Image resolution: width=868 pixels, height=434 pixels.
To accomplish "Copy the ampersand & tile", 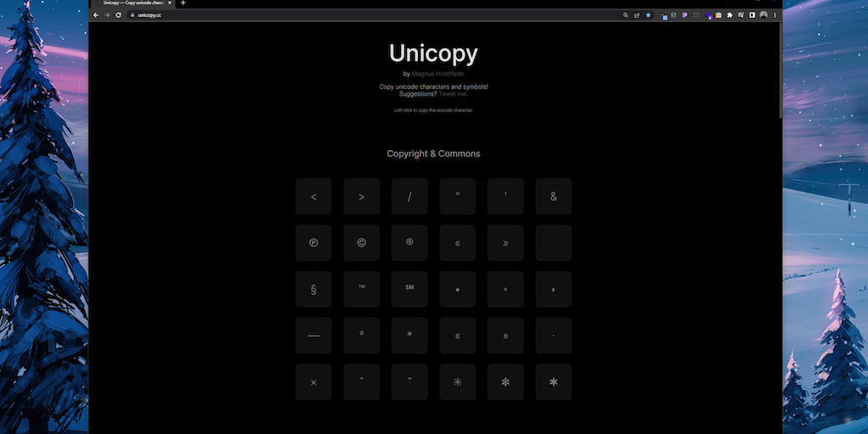I will coord(554,197).
